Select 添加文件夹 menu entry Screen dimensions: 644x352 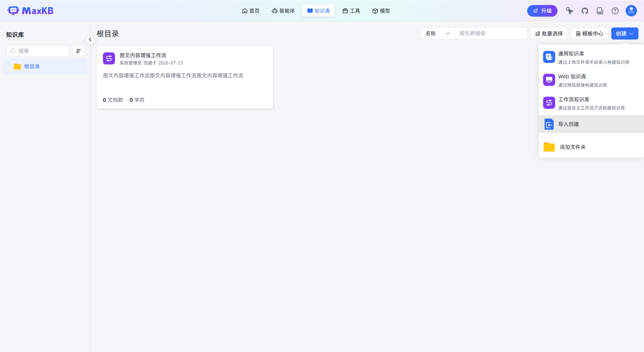pos(591,147)
